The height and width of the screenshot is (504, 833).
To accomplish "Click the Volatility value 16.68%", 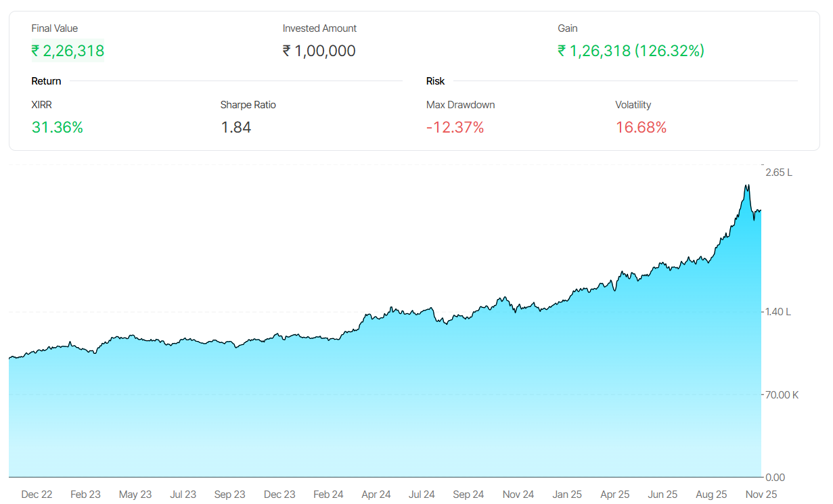I will [x=641, y=127].
